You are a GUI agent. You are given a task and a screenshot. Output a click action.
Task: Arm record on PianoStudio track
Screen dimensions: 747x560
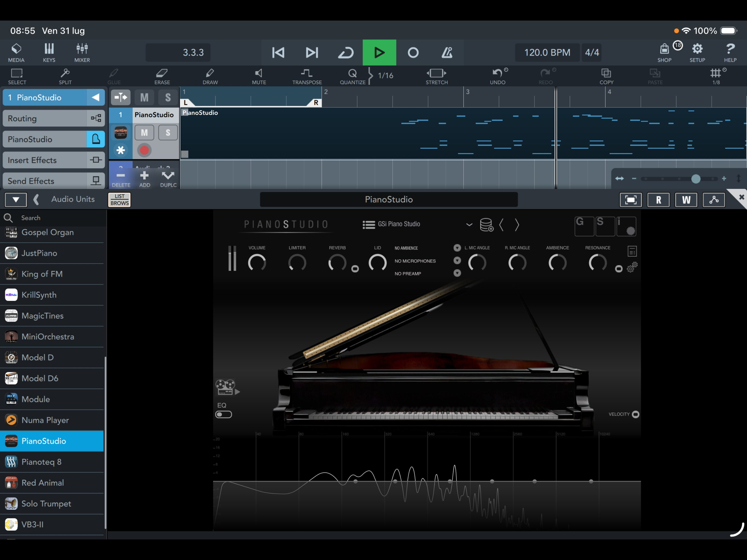(x=144, y=150)
